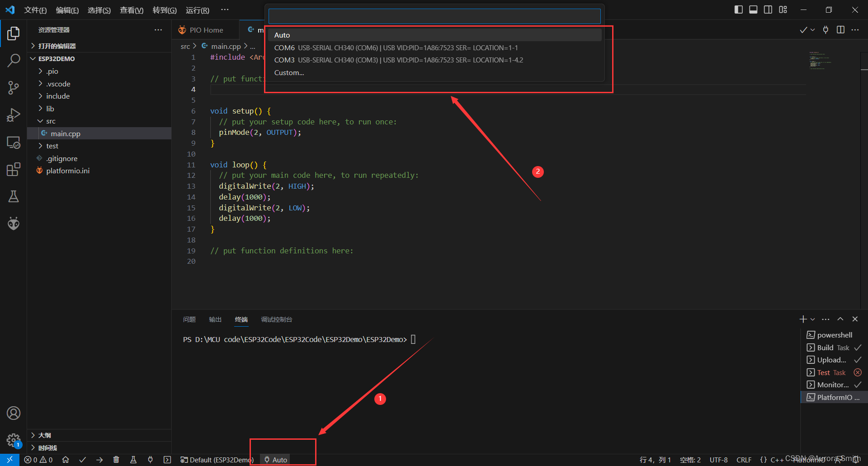This screenshot has height=466, width=868.
Task: Open the Edit menu
Action: point(67,10)
